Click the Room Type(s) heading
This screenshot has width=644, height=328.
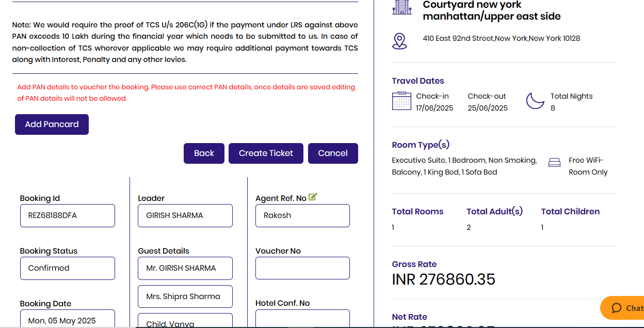(421, 145)
